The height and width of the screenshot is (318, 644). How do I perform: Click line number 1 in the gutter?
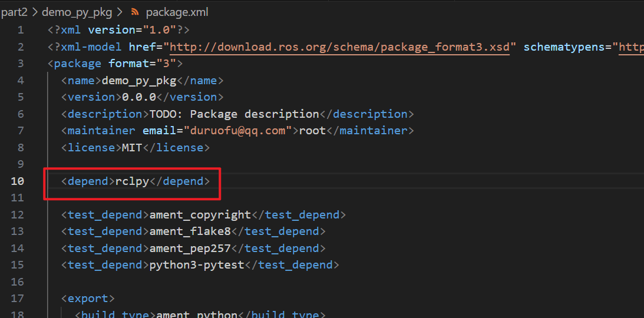21,30
